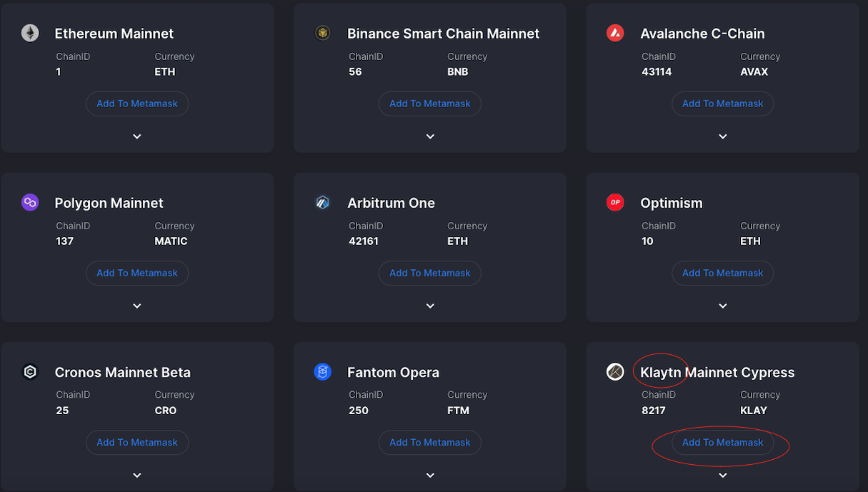Click ChainID value 43114

(657, 71)
